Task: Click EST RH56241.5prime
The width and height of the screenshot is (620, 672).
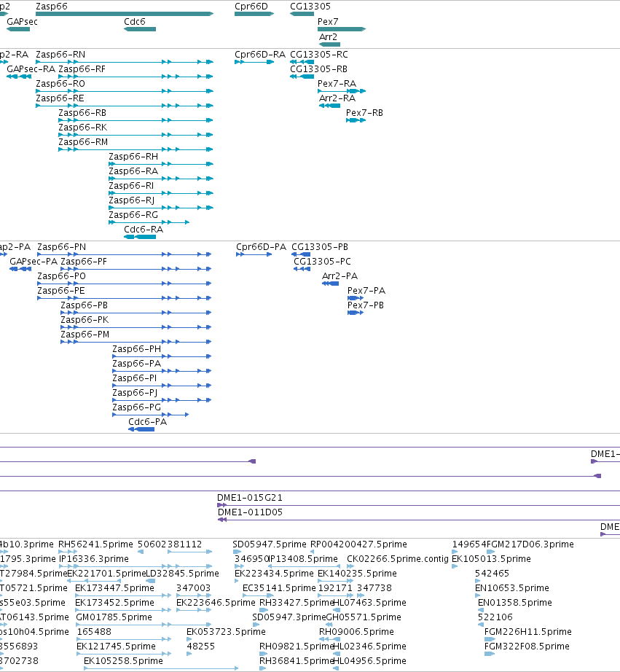Action: (x=96, y=544)
